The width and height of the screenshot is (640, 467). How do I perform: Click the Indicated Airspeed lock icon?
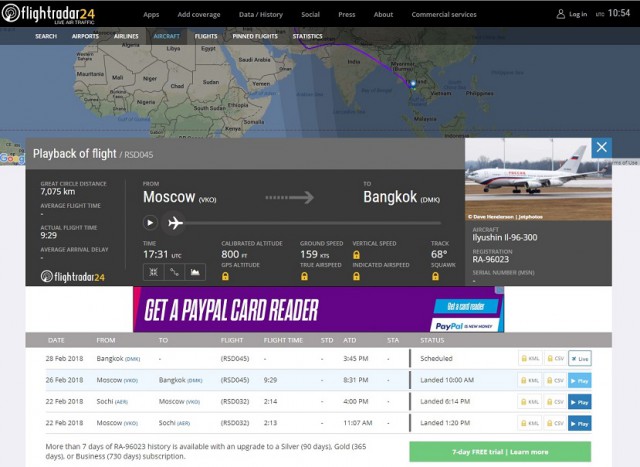tap(356, 276)
